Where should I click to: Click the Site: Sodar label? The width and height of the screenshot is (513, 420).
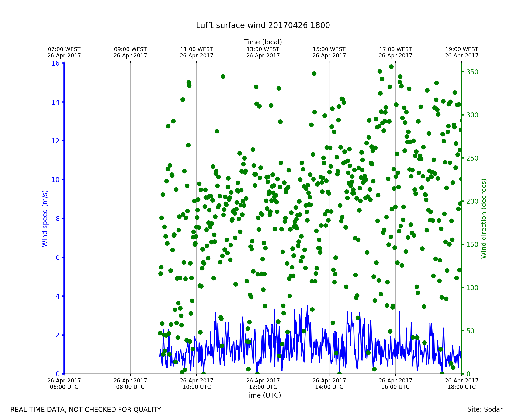coord(485,409)
